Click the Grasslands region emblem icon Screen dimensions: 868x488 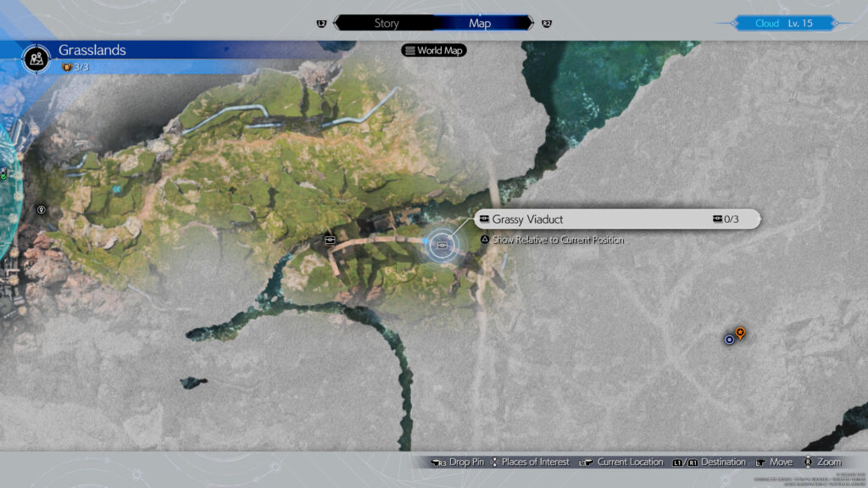(36, 58)
